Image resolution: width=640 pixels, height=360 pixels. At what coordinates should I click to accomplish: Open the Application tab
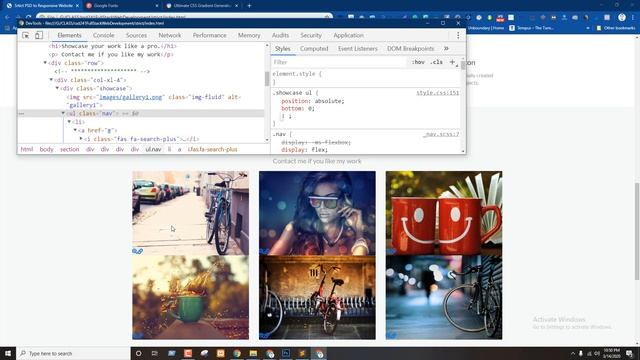pos(349,36)
